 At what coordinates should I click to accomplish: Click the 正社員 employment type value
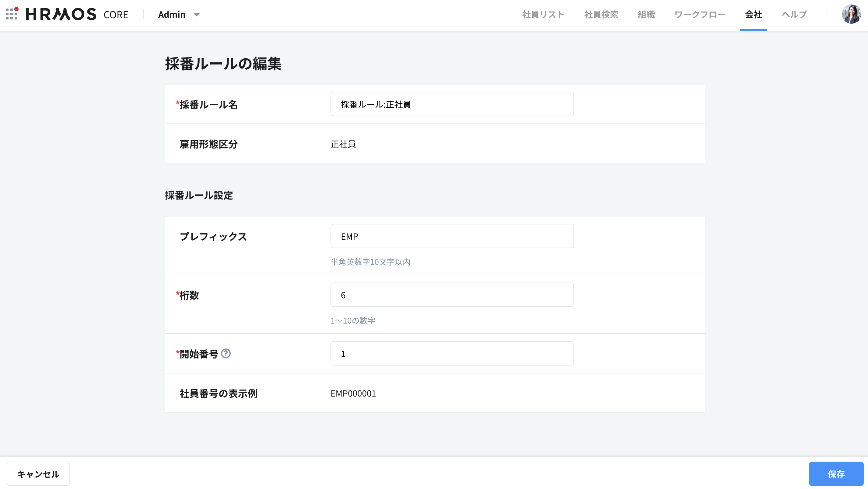343,144
